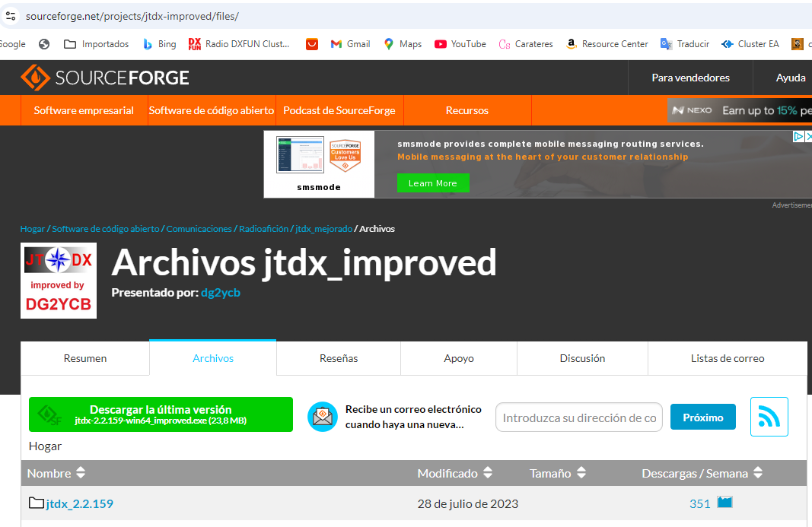
Task: Open the Software empresarial menu
Action: point(84,110)
